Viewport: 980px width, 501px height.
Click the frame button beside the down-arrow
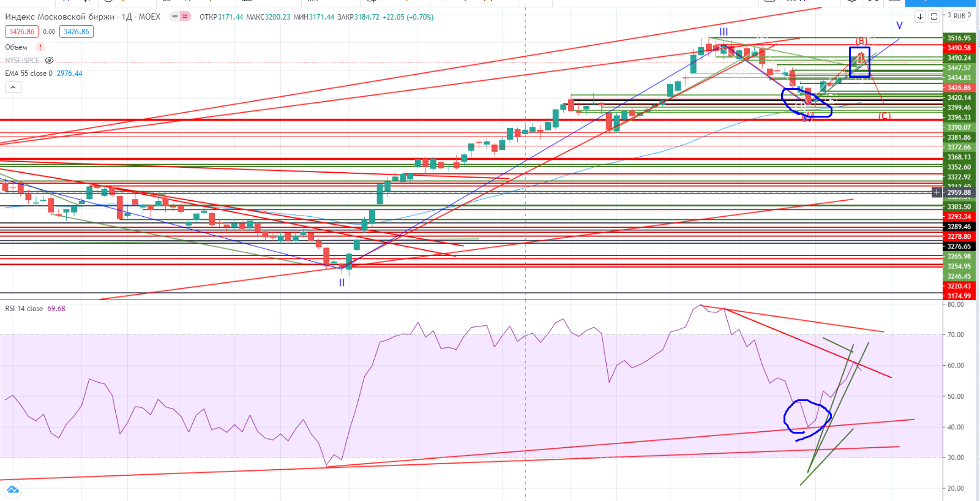934,17
